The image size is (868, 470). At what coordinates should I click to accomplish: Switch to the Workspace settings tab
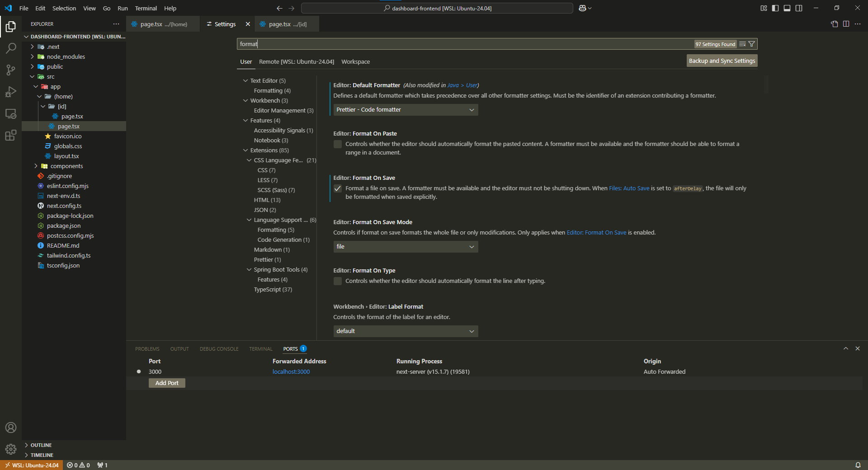point(355,61)
